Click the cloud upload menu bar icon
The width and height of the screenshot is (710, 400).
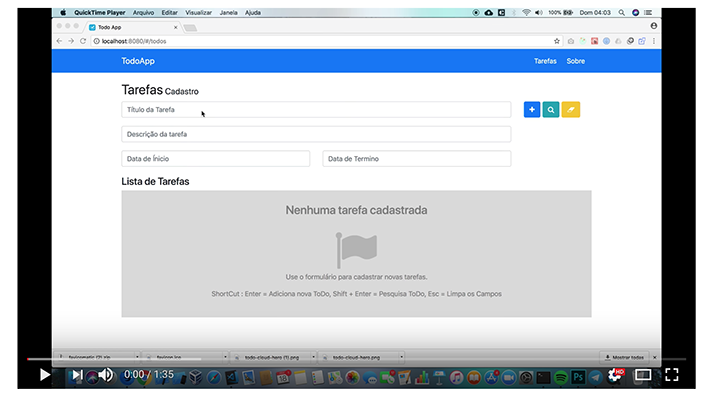pos(489,13)
